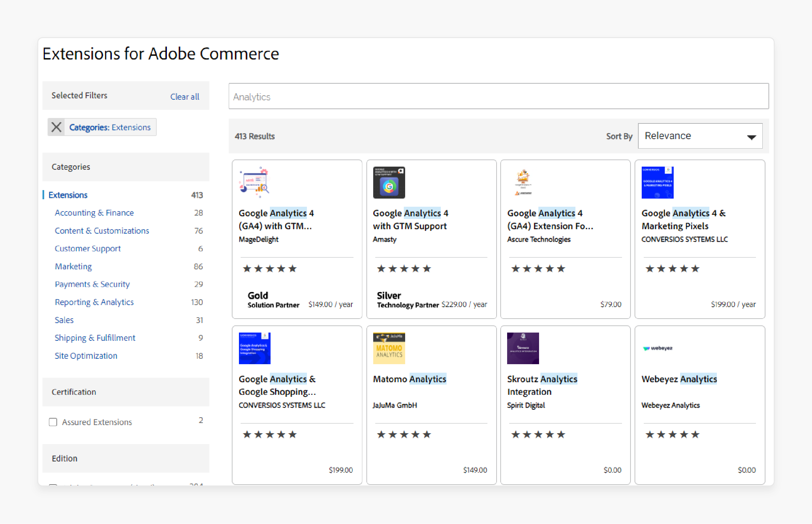Screen dimensions: 812x524
Task: Click the Ascure Technologies extension logo
Action: point(523,182)
